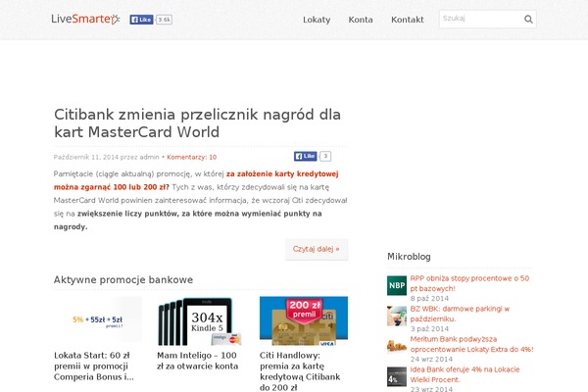Click the article Like count bubble
Screen dimensions: 588x392
(325, 156)
